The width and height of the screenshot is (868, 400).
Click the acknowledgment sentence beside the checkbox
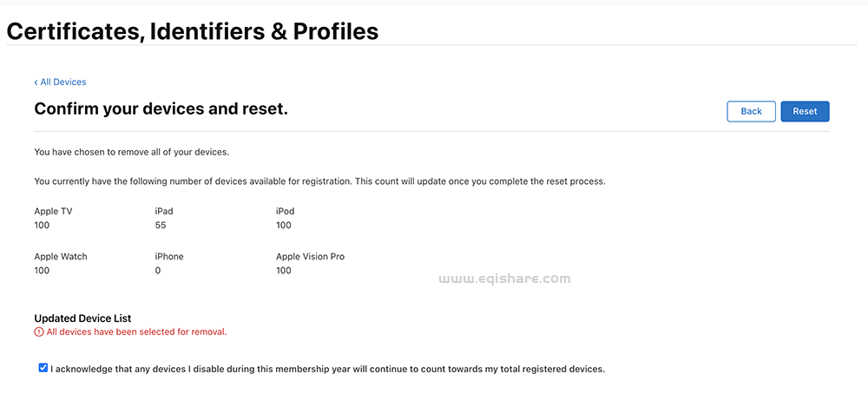[327, 369]
